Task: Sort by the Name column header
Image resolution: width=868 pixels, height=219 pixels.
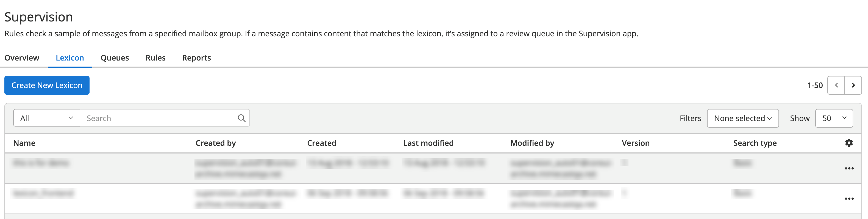Action: (24, 143)
